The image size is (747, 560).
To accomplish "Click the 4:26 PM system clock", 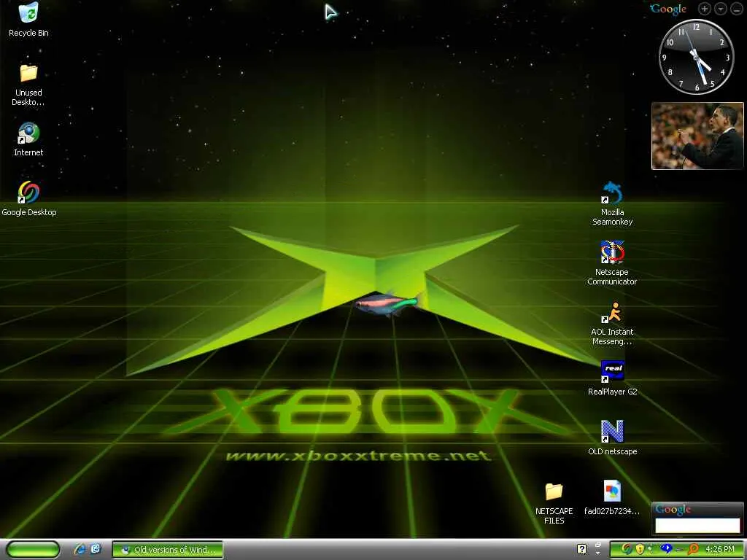I will tap(720, 549).
